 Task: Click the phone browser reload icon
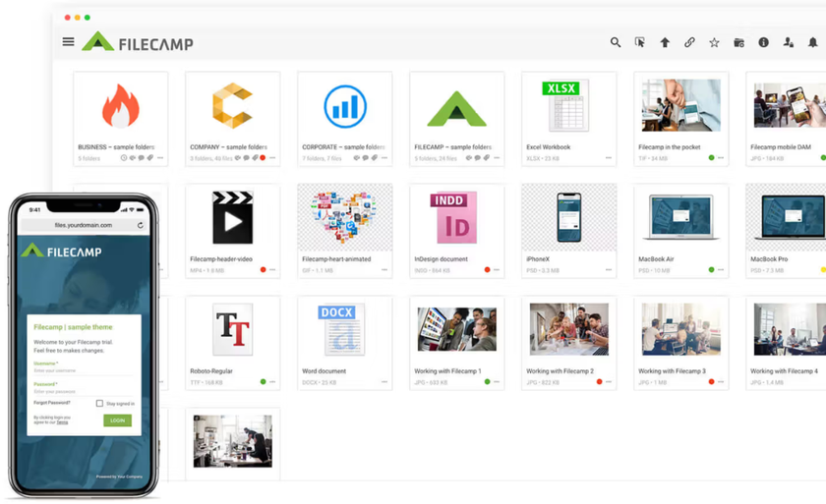pos(140,225)
